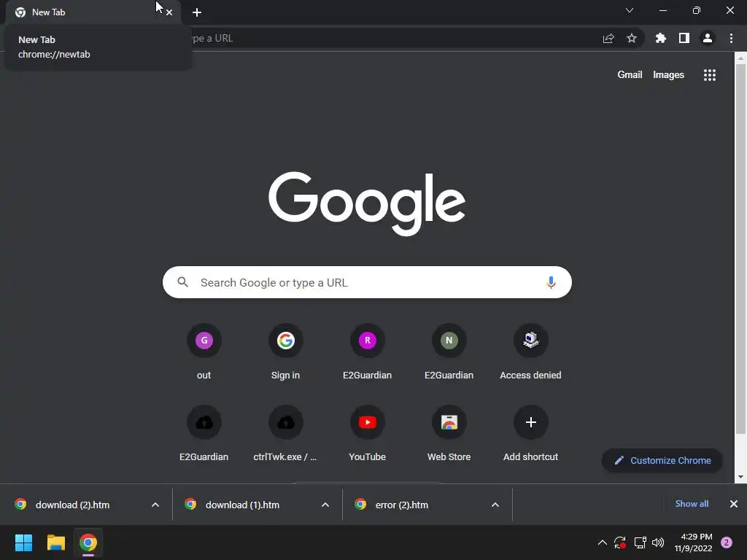Image resolution: width=747 pixels, height=560 pixels.
Task: Open Images link
Action: (x=668, y=75)
